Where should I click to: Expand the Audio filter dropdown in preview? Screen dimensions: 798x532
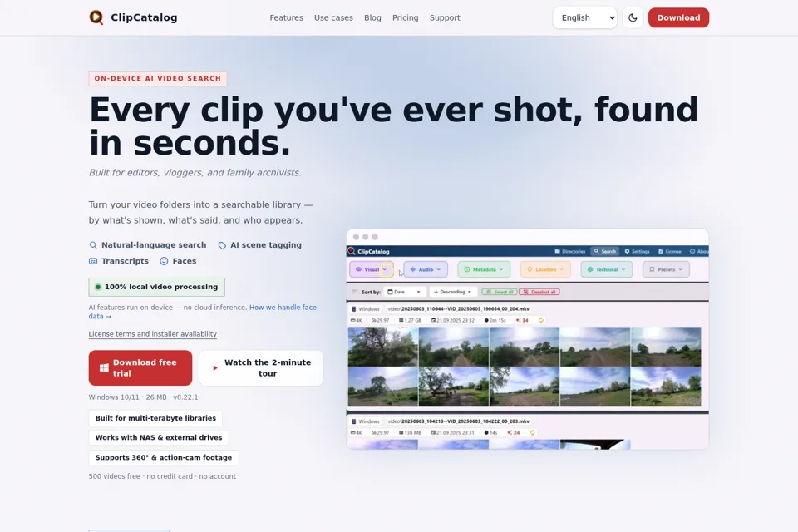pos(426,269)
